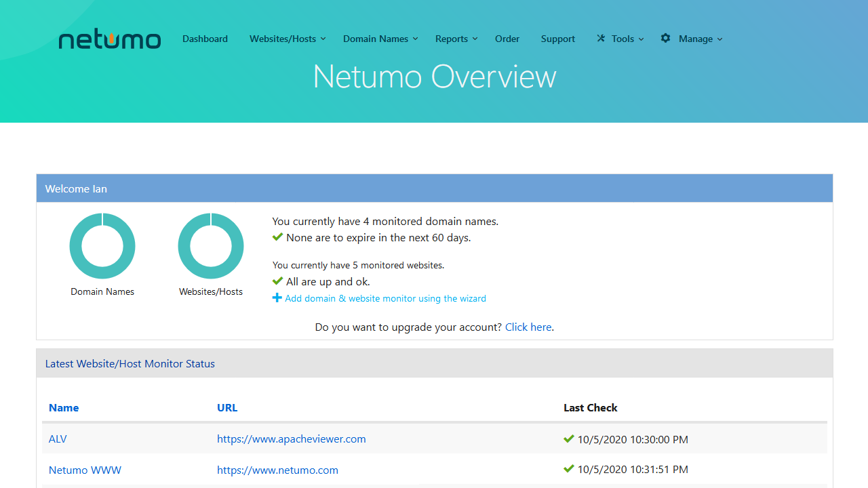Sort the table by Name column

64,407
